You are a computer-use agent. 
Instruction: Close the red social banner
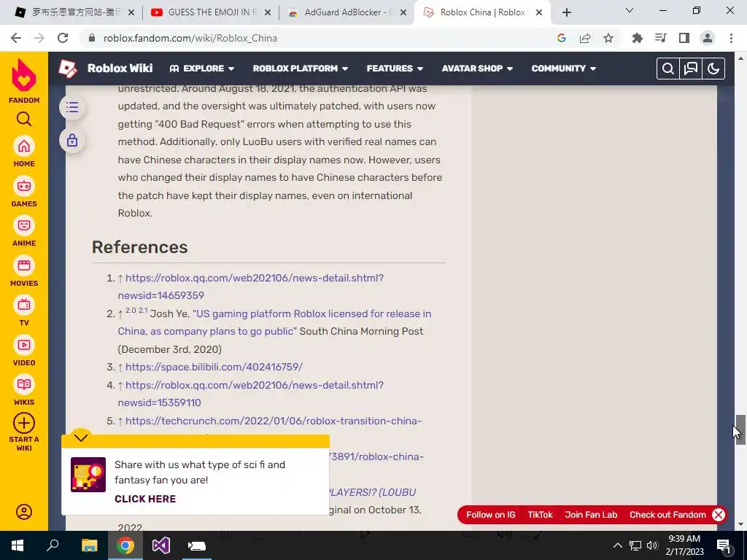coord(719,515)
